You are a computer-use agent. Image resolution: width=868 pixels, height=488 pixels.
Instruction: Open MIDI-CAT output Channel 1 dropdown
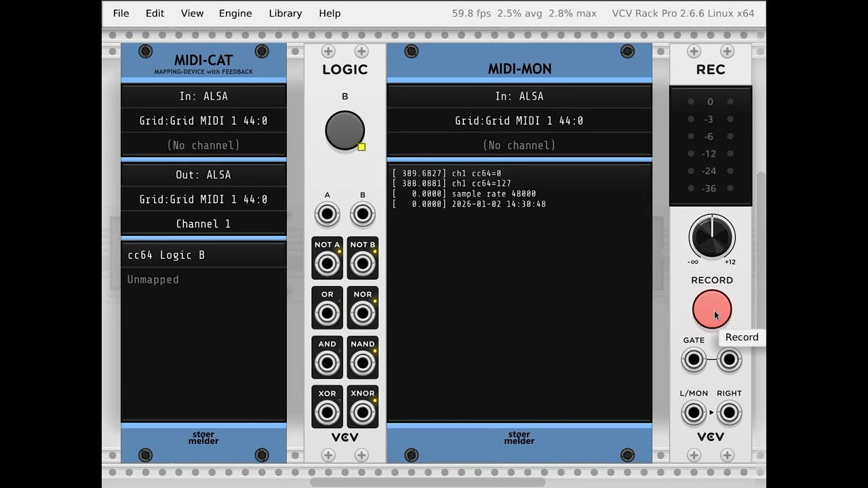(203, 224)
